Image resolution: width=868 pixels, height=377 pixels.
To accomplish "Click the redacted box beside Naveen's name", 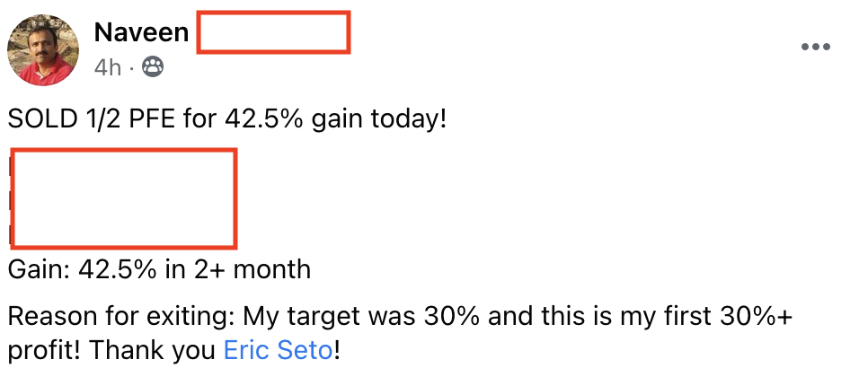I will [x=273, y=32].
